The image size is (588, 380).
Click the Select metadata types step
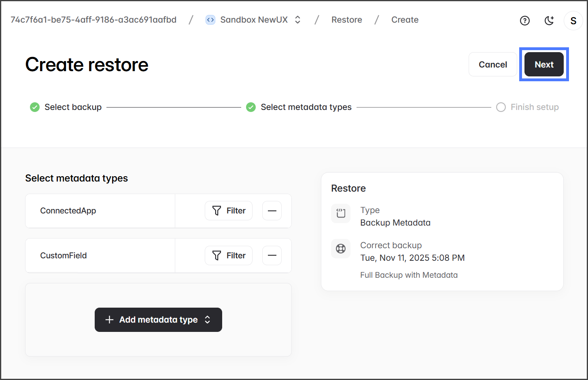(306, 107)
